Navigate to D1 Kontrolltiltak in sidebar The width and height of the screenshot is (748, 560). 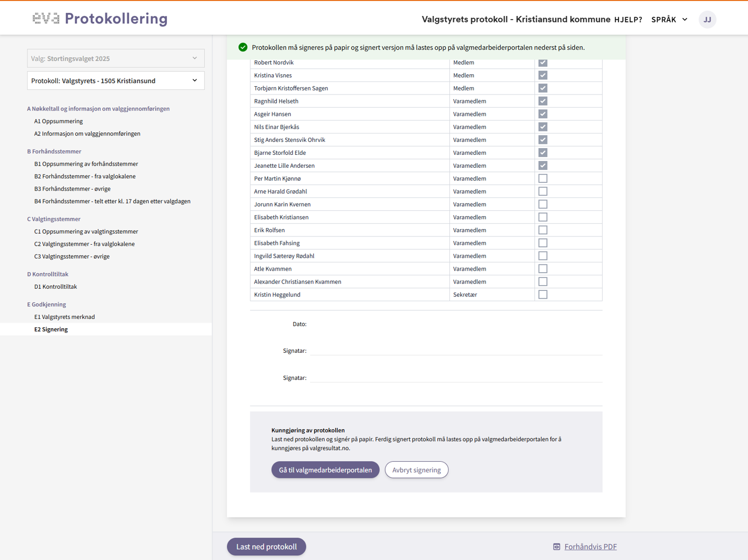55,287
